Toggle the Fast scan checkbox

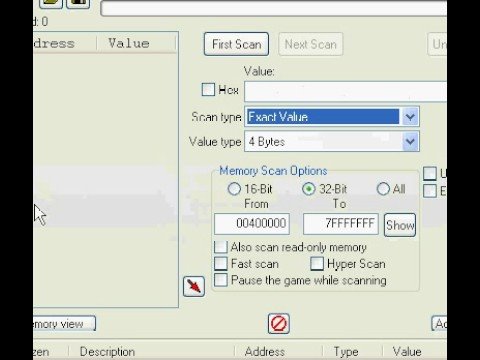(x=221, y=263)
